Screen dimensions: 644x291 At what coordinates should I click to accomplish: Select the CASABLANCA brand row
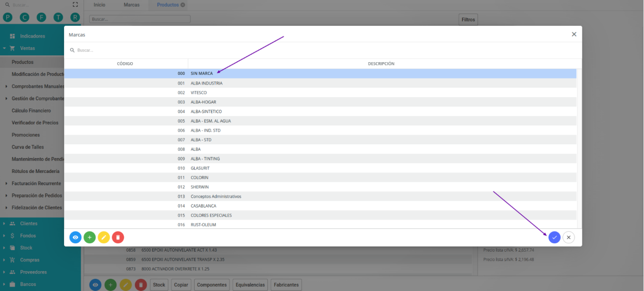pos(320,206)
